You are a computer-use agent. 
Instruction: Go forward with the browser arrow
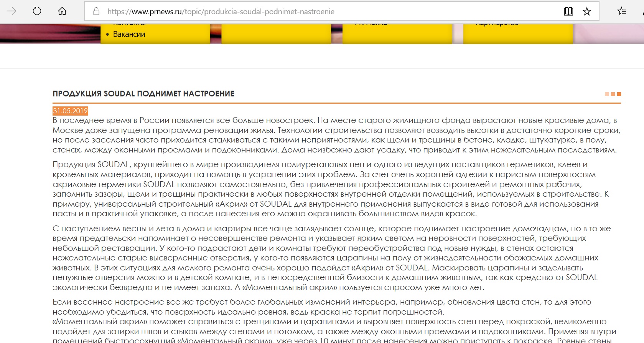click(x=12, y=11)
